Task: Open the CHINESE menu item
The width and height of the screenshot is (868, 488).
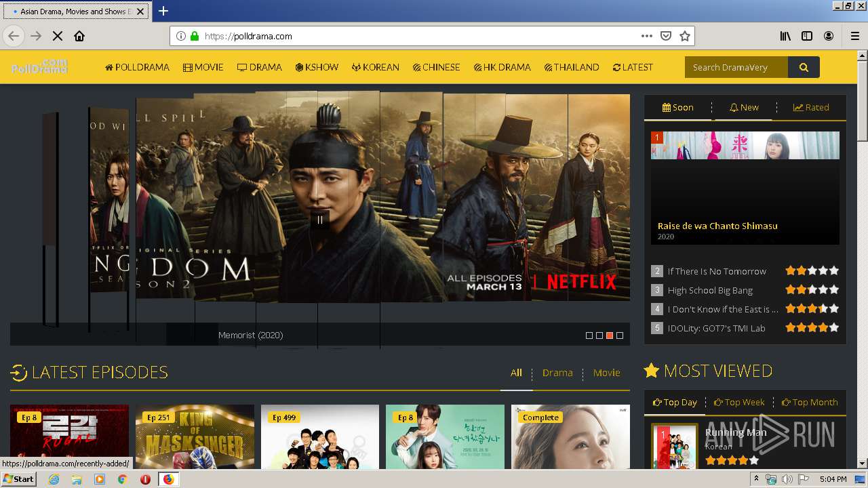Action: [436, 67]
